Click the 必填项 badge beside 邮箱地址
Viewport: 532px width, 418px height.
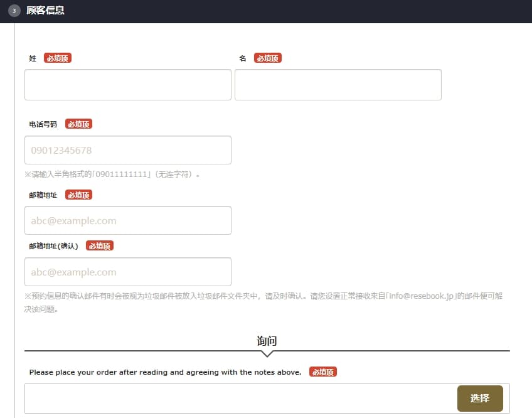tap(78, 195)
